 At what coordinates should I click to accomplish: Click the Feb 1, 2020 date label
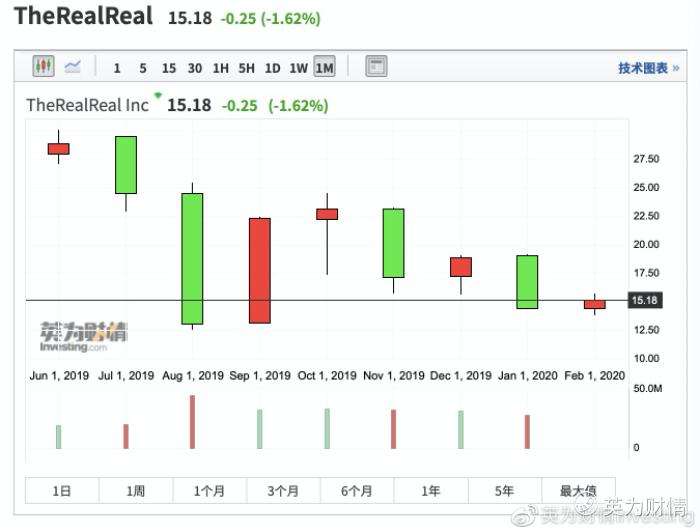click(595, 376)
